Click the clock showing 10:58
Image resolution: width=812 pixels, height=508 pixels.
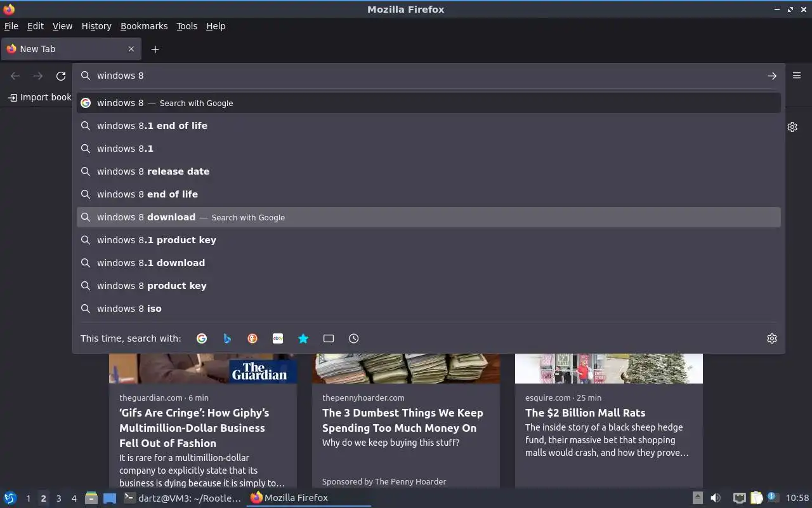tap(797, 498)
